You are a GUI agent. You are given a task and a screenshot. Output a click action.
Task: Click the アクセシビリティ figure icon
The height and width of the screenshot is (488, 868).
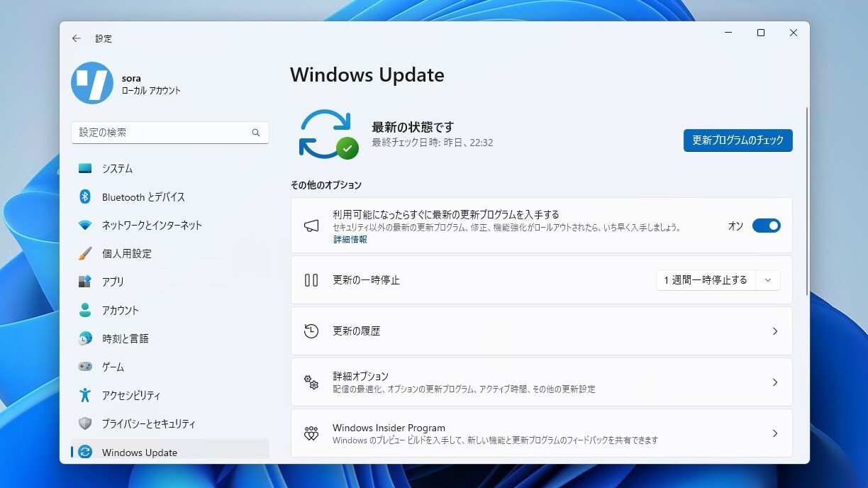coord(85,396)
